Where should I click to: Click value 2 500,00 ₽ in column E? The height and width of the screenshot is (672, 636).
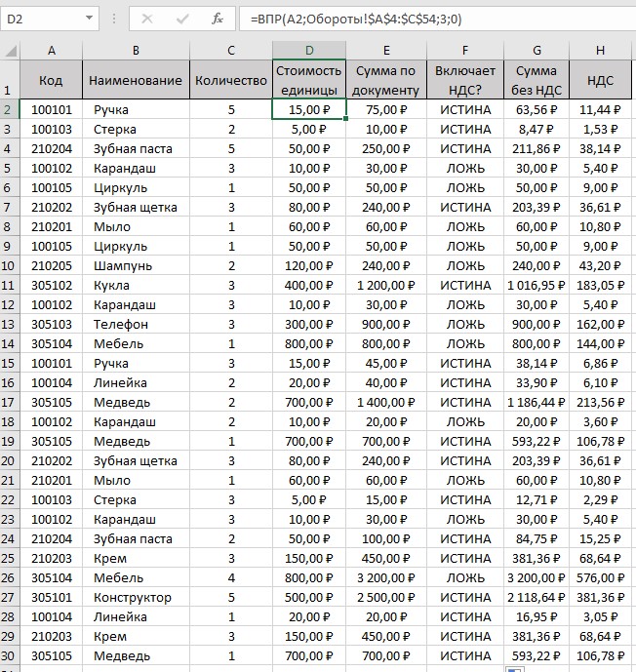pyautogui.click(x=386, y=598)
